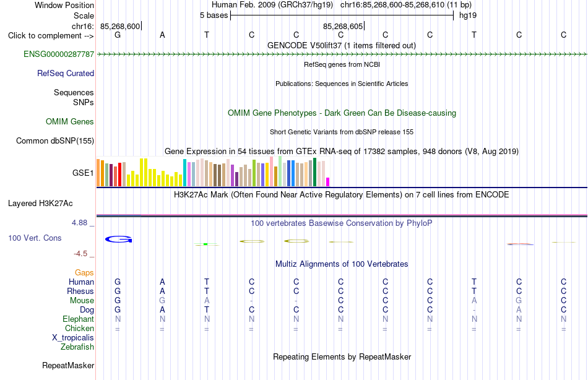The width and height of the screenshot is (588, 380).
Task: Select the Mouse species label
Action: tap(82, 301)
